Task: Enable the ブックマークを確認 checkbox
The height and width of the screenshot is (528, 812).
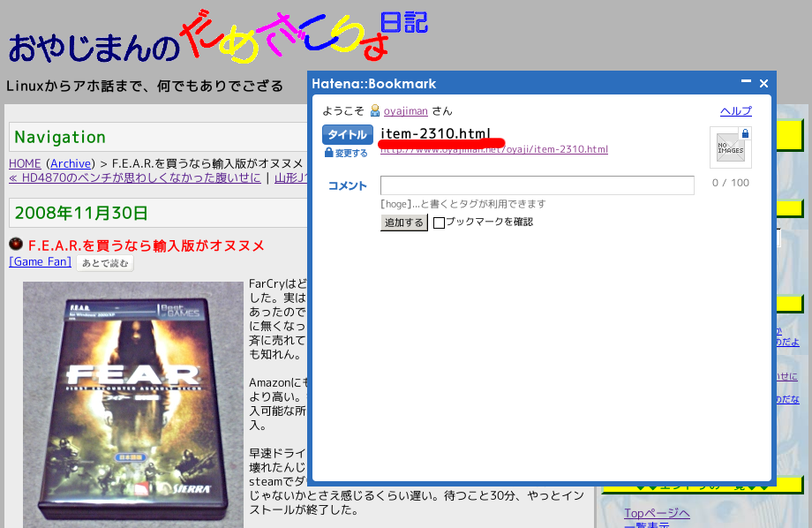Action: click(x=439, y=223)
